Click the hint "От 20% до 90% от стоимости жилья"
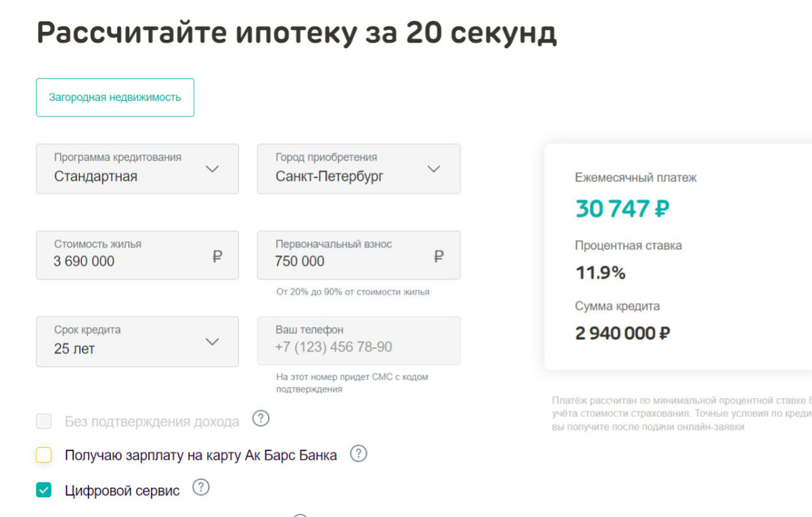812x517 pixels. tap(355, 292)
